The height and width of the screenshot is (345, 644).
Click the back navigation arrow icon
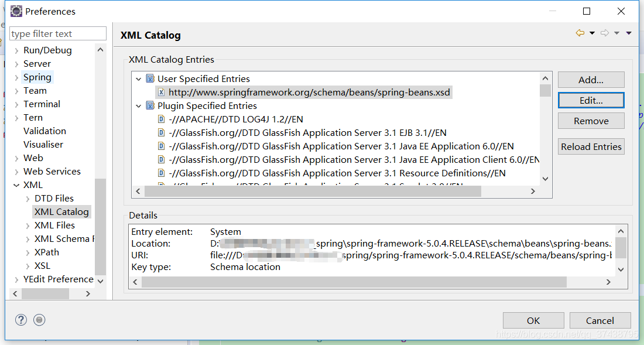click(580, 33)
